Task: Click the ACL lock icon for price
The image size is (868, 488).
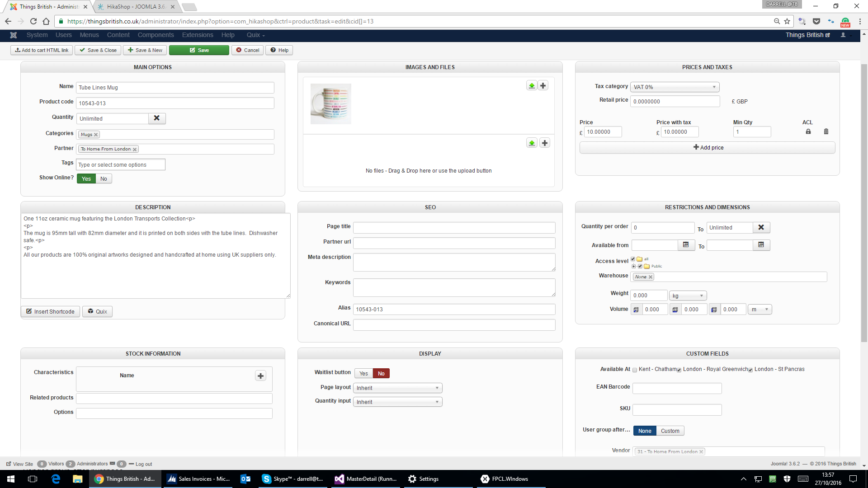Action: pos(808,131)
